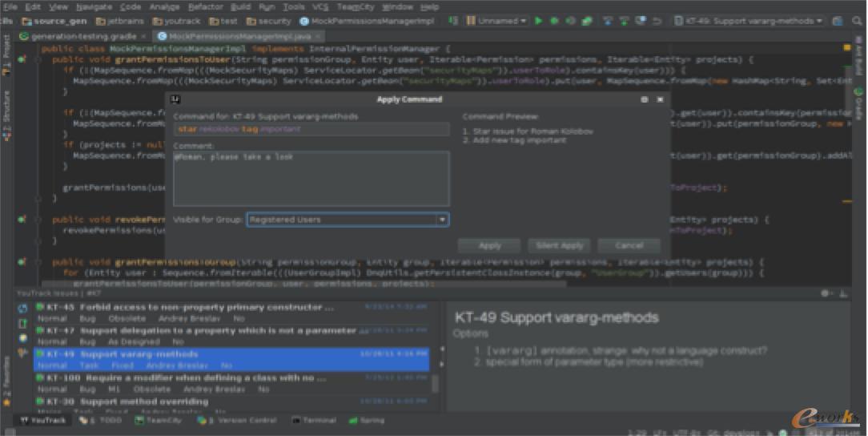Image resolution: width=868 pixels, height=436 pixels.
Task: Click the command input field with star text
Action: (311, 129)
